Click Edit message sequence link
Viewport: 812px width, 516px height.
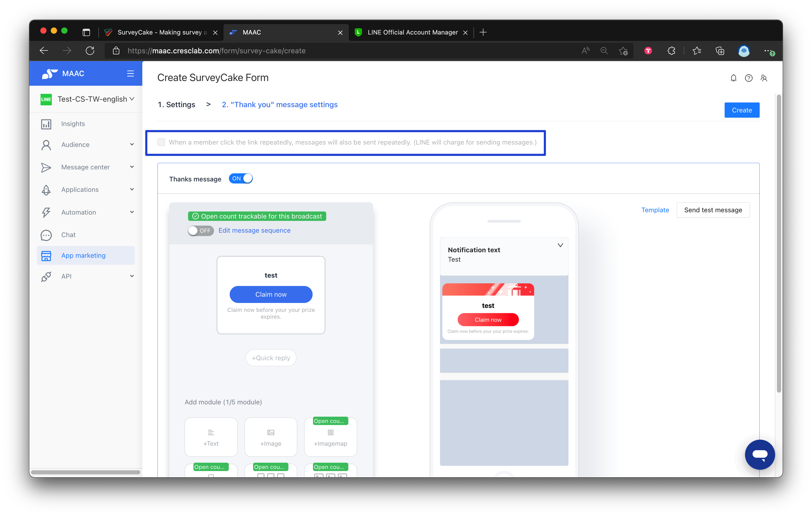click(x=254, y=231)
